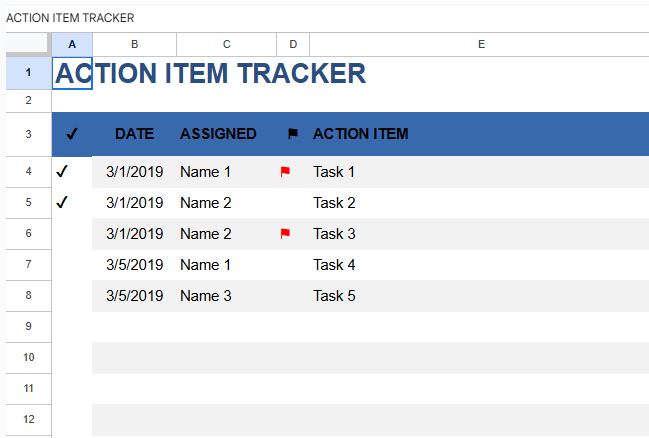
Task: Click column C header
Action: click(x=226, y=44)
